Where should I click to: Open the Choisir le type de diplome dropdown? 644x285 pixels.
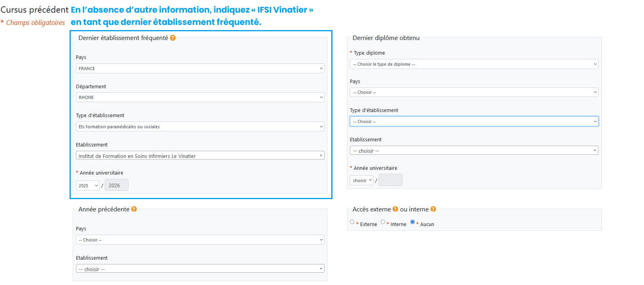[474, 64]
